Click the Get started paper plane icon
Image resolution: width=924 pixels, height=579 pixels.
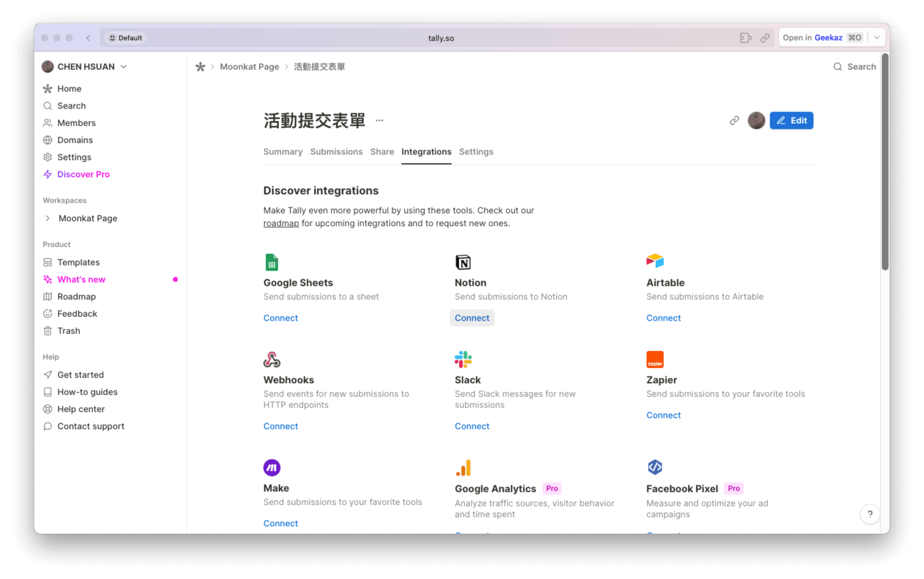47,375
